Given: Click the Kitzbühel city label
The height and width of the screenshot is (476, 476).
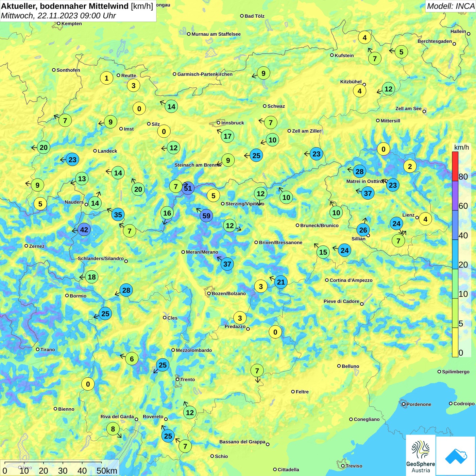Looking at the screenshot, I should (351, 82).
